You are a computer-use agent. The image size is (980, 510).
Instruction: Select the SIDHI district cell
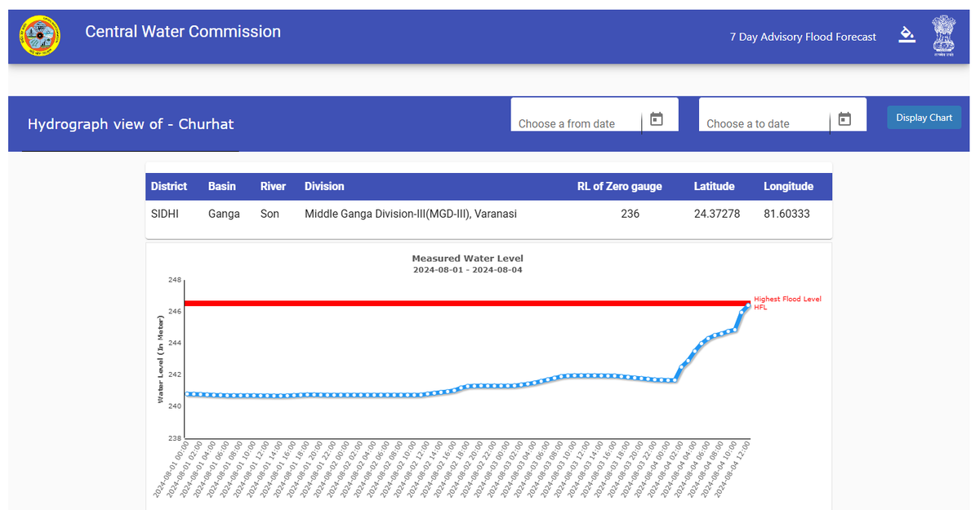[x=166, y=214]
